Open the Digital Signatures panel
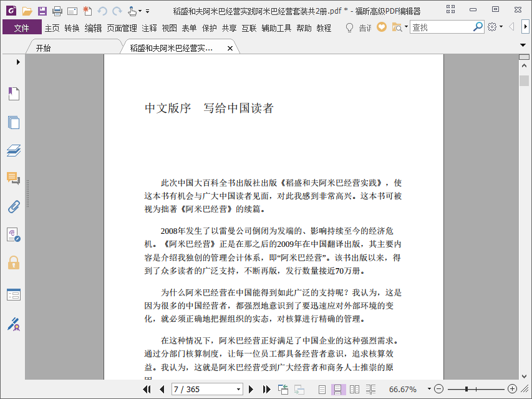The width and height of the screenshot is (532, 399). point(14,324)
